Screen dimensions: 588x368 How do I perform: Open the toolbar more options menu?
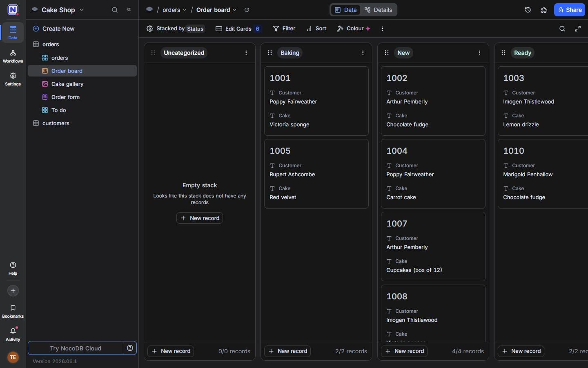click(x=382, y=29)
